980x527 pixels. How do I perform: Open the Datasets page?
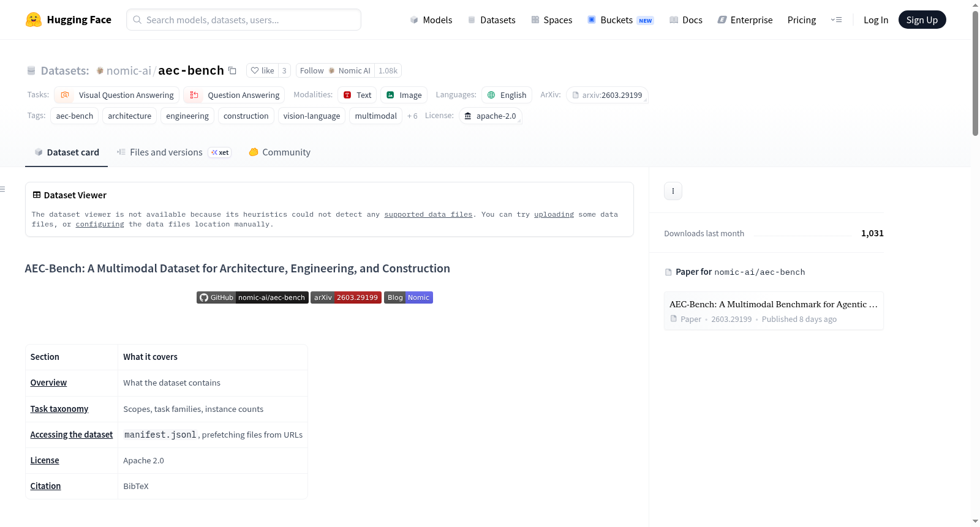[x=491, y=20]
